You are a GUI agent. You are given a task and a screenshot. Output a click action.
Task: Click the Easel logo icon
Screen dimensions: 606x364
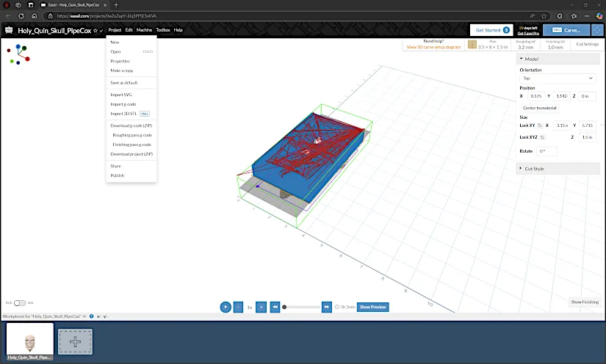9,30
